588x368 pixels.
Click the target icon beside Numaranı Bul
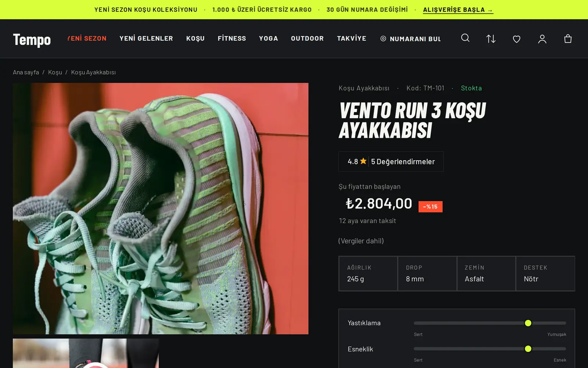(383, 39)
